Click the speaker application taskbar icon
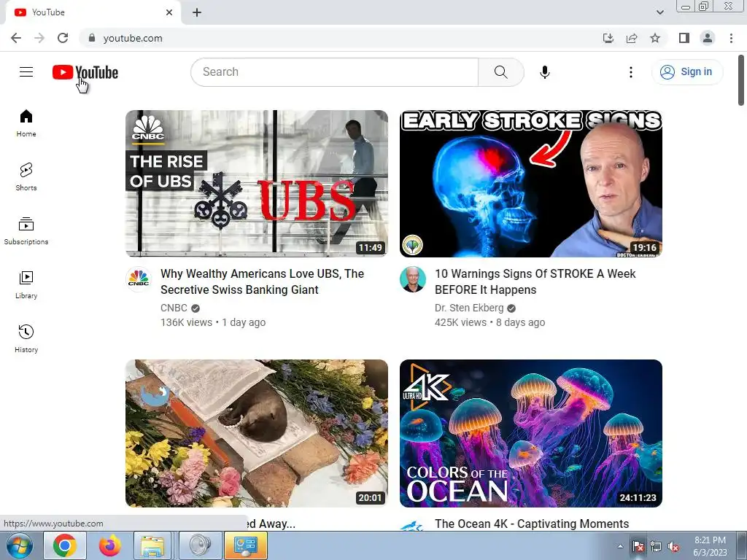 (x=200, y=545)
